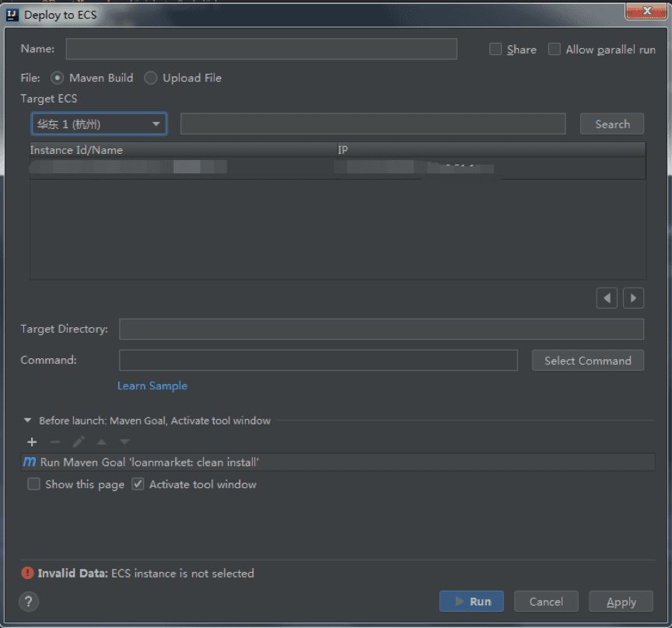Open help with the question mark icon
Viewport: 672px width, 628px height.
tap(29, 602)
